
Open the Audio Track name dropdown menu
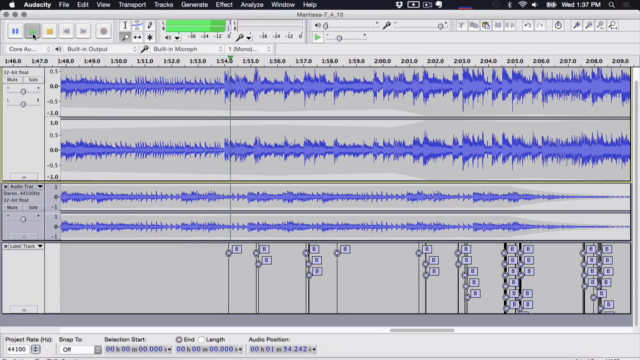point(40,186)
